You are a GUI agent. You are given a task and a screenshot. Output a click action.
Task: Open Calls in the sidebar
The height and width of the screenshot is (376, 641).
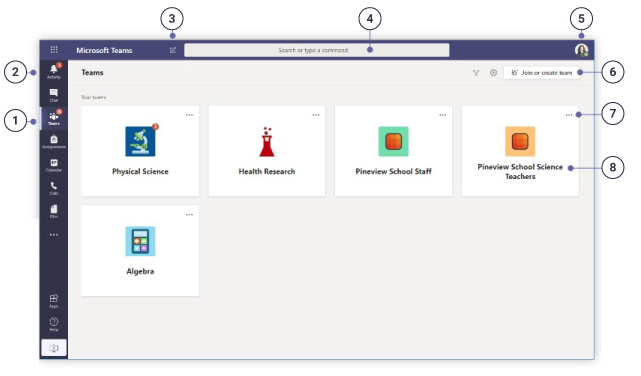tap(54, 188)
